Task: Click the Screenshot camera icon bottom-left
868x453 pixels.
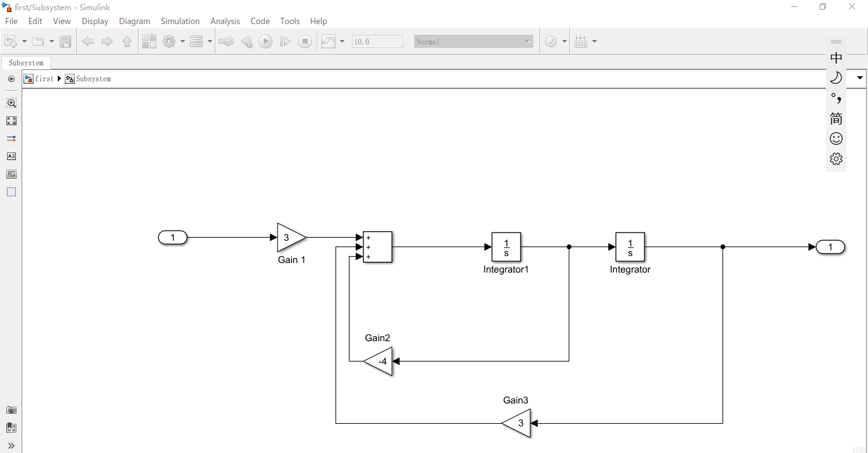Action: [11, 410]
